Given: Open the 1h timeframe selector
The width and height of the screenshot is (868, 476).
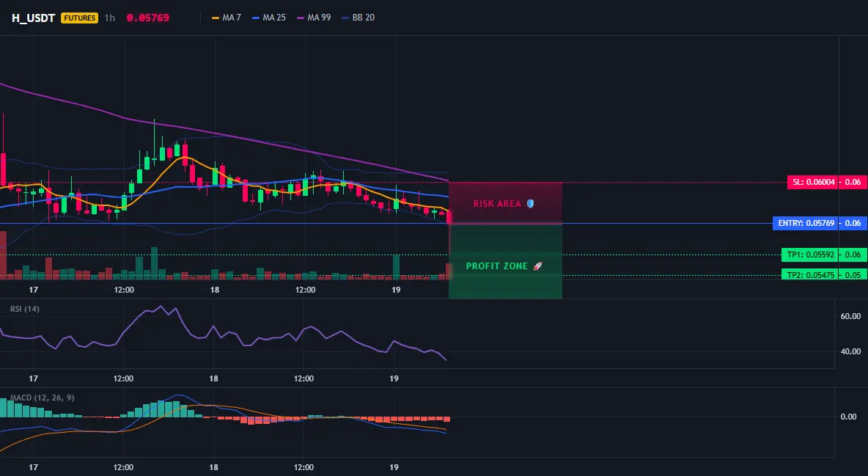Looking at the screenshot, I should pyautogui.click(x=110, y=18).
